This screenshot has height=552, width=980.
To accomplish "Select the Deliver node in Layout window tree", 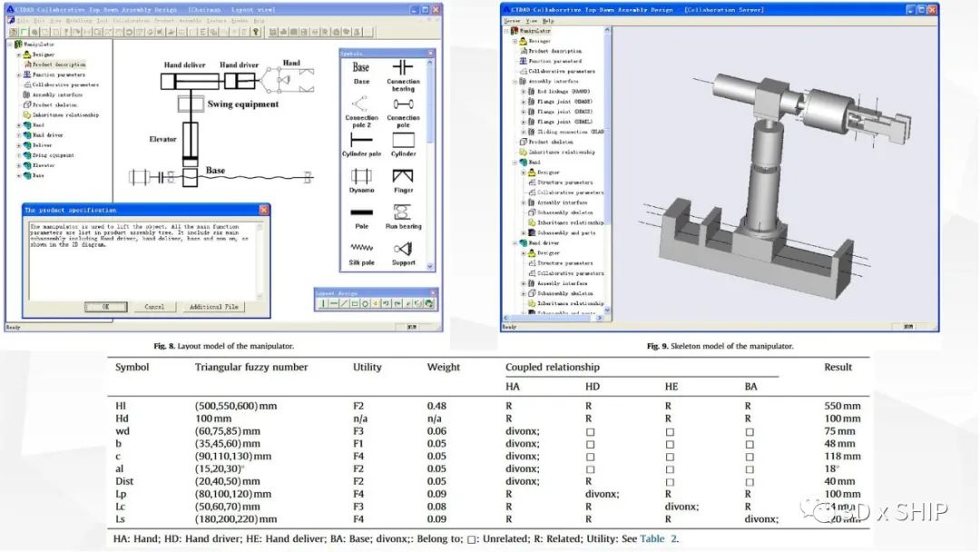I will pyautogui.click(x=42, y=145).
